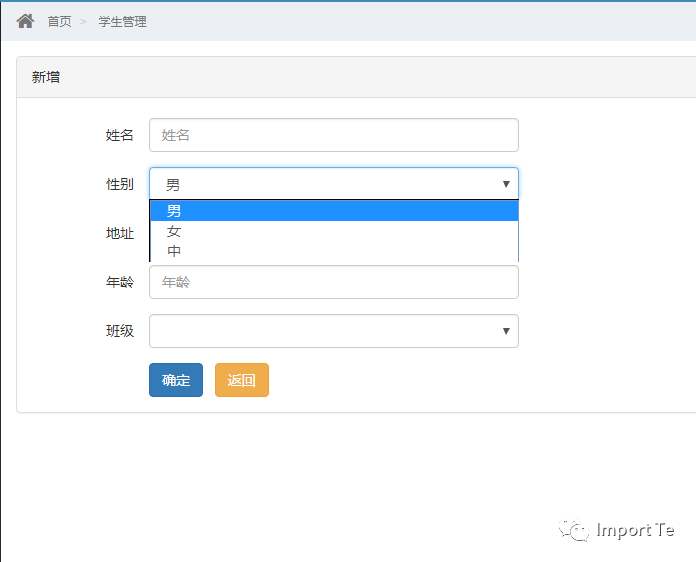Screen dimensions: 696x562
Task: Click the Import Te watermark text
Action: (635, 530)
